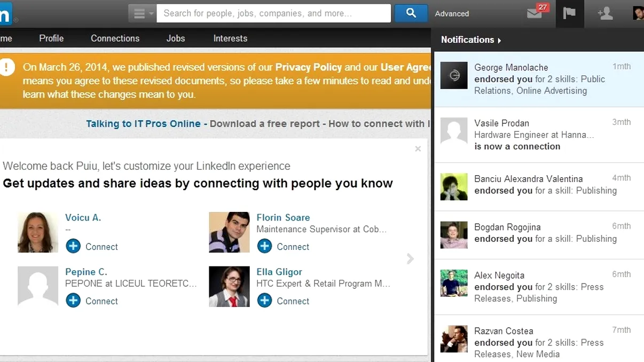Open the Profile menu item
Screen dimensions: 644x362
51,38
